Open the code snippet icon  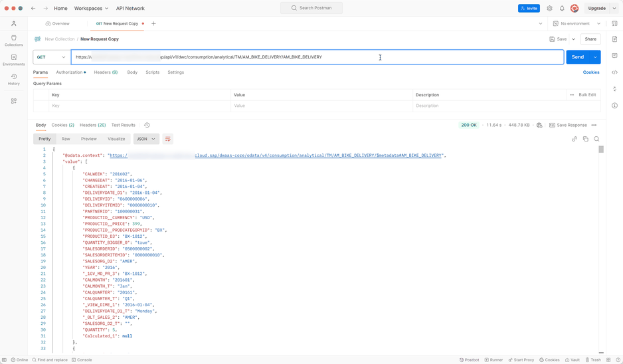click(614, 72)
